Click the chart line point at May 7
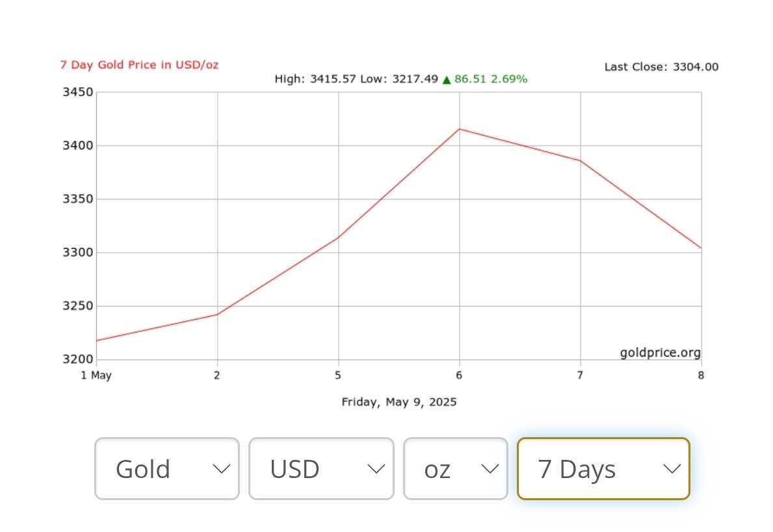The width and height of the screenshot is (773, 532). coord(581,160)
